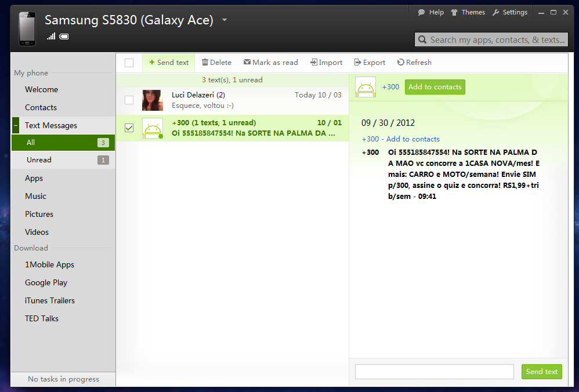
Task: Select the All messages filter
Action: point(63,143)
